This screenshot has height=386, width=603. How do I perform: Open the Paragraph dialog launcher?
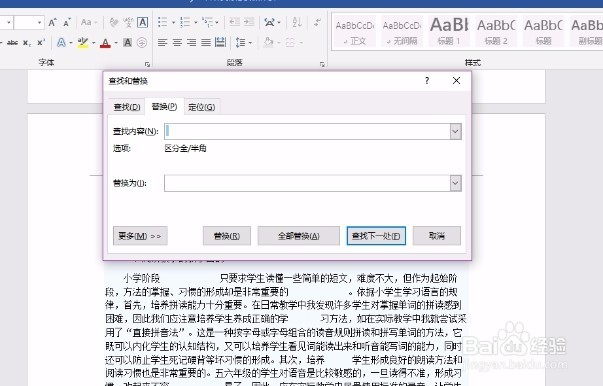tap(322, 64)
